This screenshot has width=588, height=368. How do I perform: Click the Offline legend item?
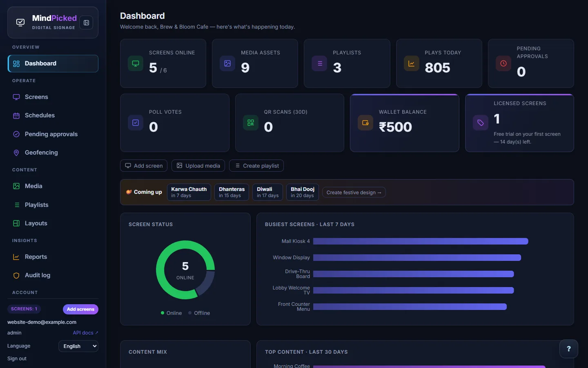pyautogui.click(x=199, y=313)
